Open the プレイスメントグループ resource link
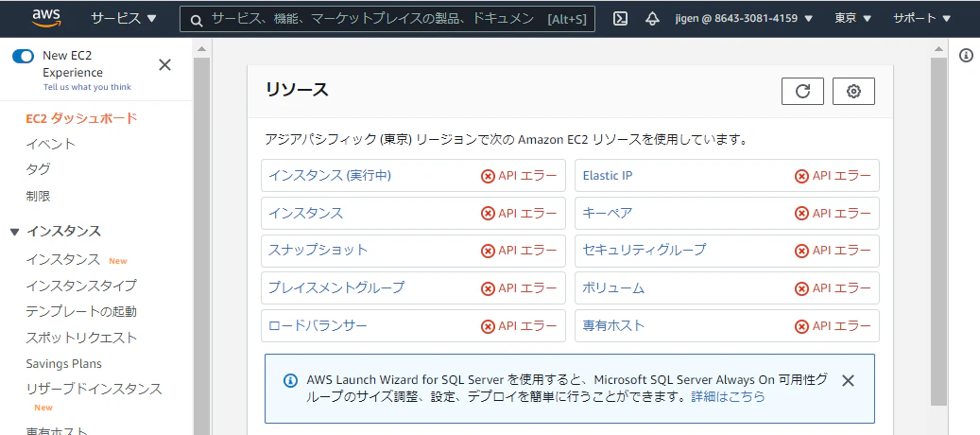980x435 pixels. click(336, 287)
